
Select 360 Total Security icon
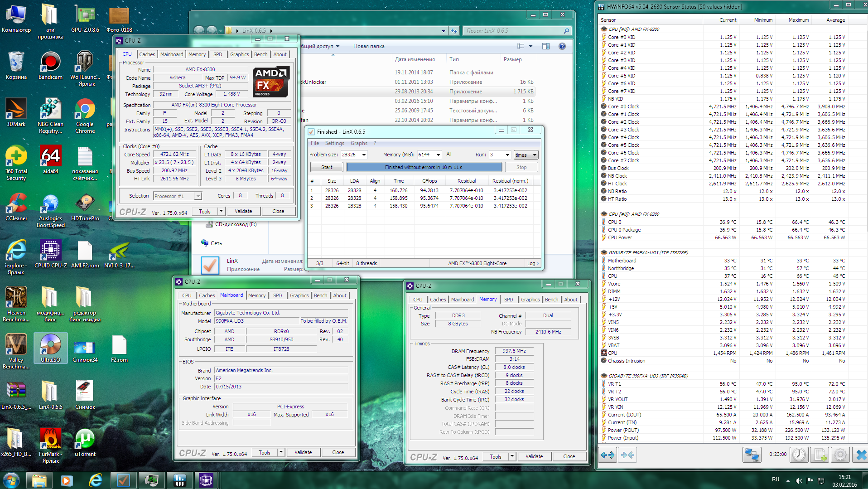tap(16, 163)
